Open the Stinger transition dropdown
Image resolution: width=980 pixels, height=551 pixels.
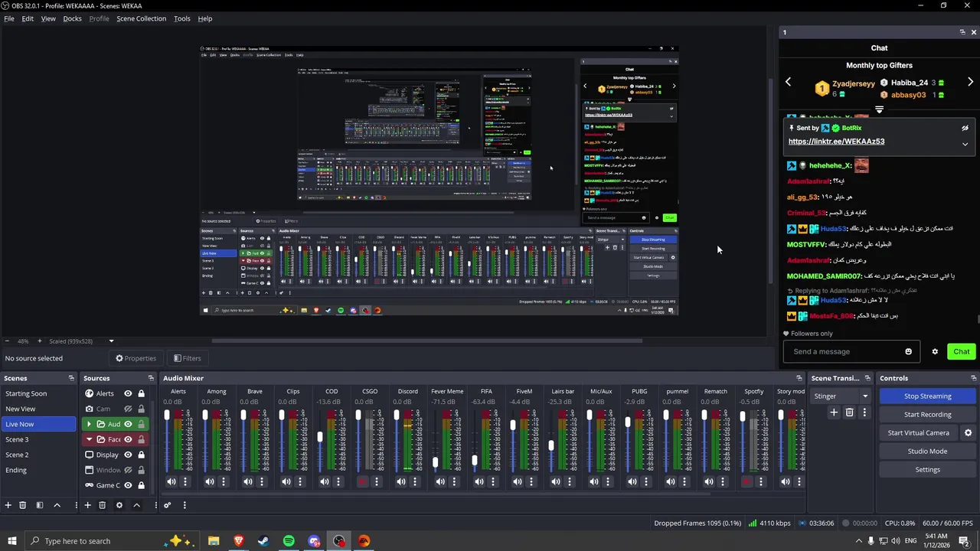(841, 396)
